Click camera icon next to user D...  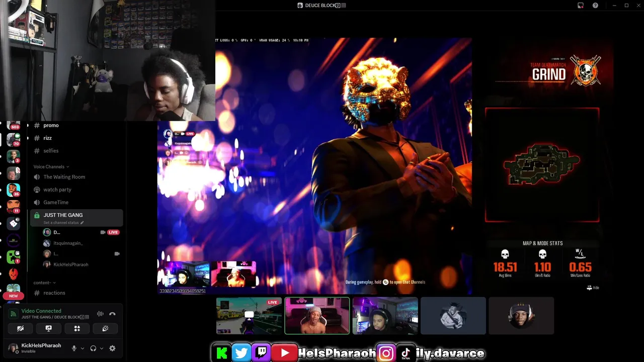[x=103, y=232]
